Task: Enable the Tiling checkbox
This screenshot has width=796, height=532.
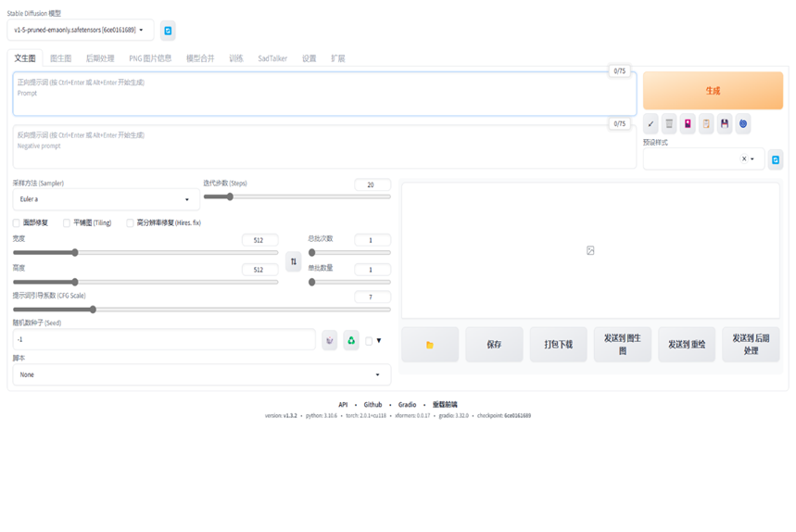Action: [x=67, y=222]
